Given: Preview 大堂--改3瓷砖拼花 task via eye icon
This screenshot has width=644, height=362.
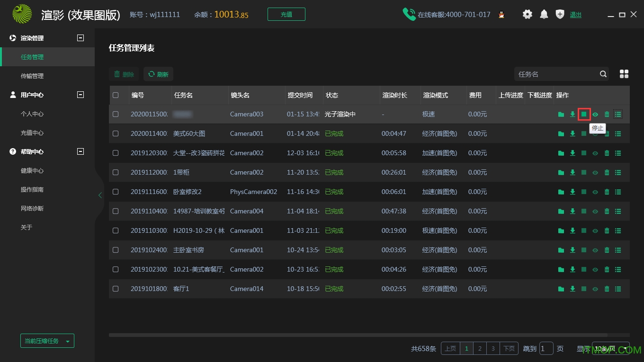Looking at the screenshot, I should click(595, 153).
